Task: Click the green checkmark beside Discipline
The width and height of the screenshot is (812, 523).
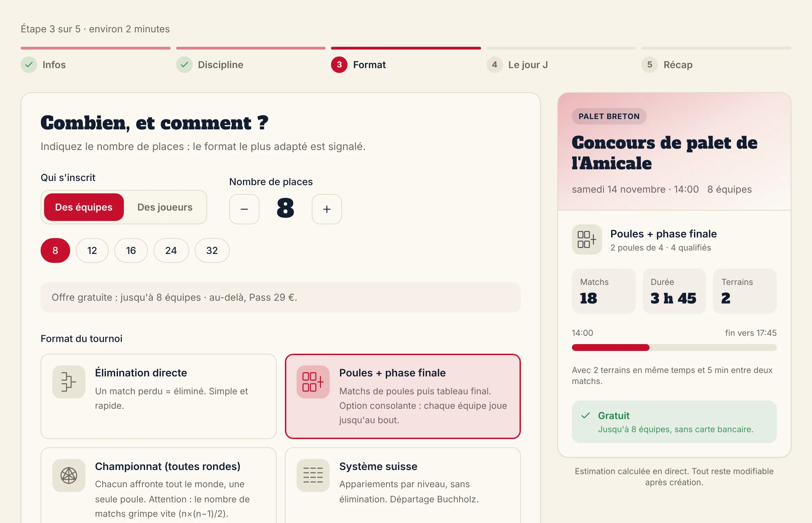Action: coord(184,65)
